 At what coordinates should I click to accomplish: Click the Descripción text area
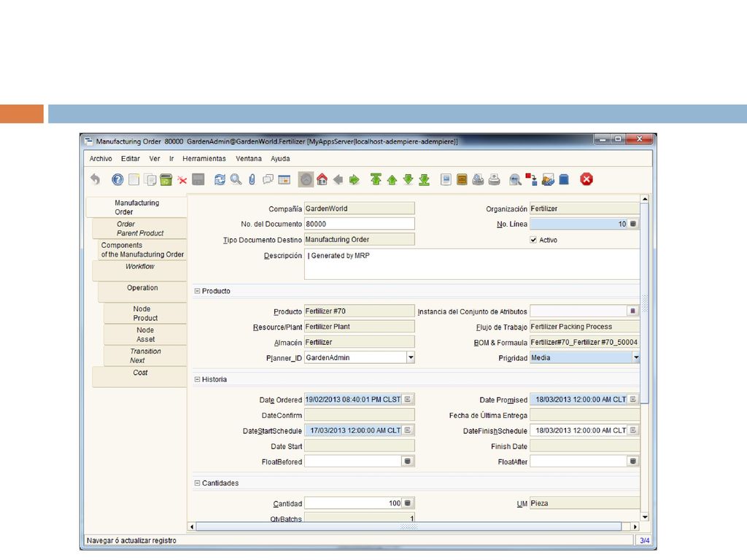tap(472, 264)
